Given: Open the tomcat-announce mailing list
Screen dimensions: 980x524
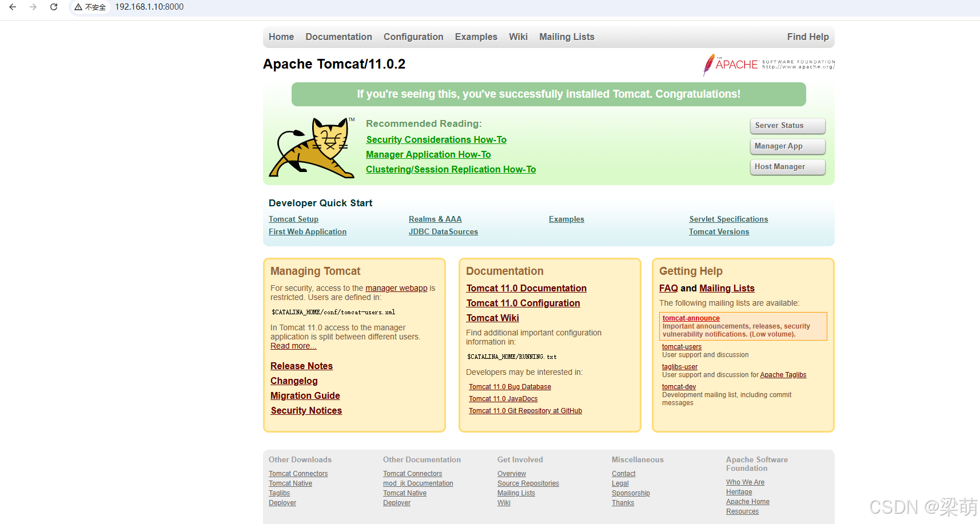Looking at the screenshot, I should pos(691,318).
